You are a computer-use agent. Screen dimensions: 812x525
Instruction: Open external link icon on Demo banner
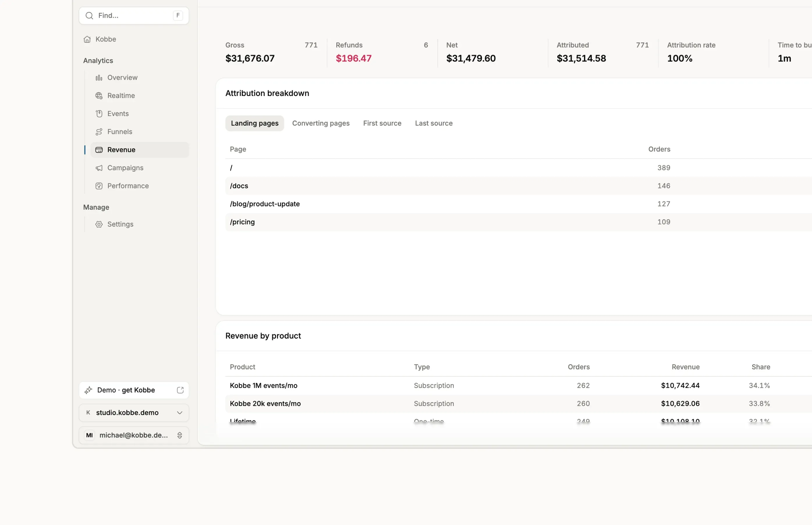pos(180,390)
